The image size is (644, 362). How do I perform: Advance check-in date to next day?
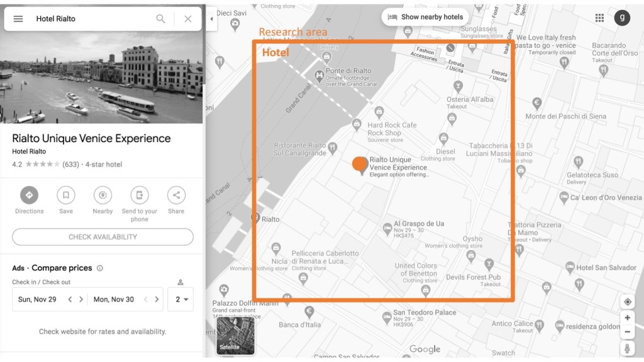81,300
